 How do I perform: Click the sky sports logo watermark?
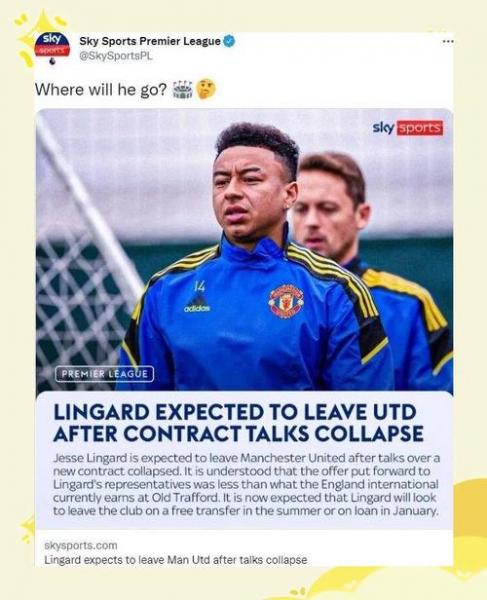tap(408, 128)
